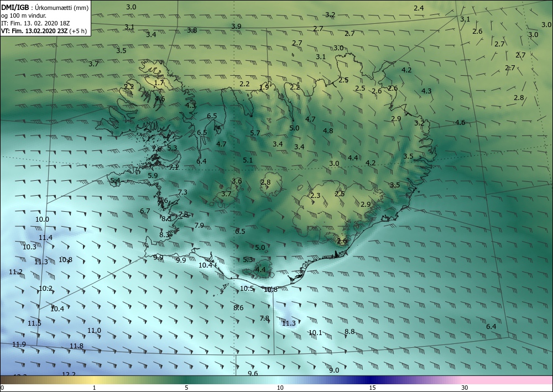Viewport: 553px width, 392px height.
Task: Click the map value 2.3
Action: 315,195
